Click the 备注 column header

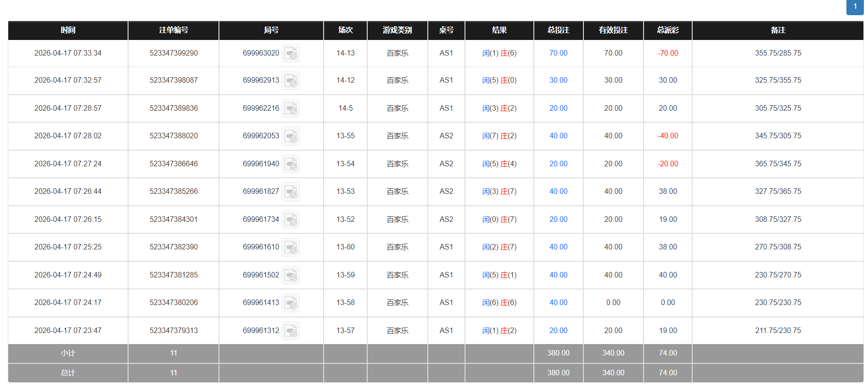pyautogui.click(x=778, y=30)
